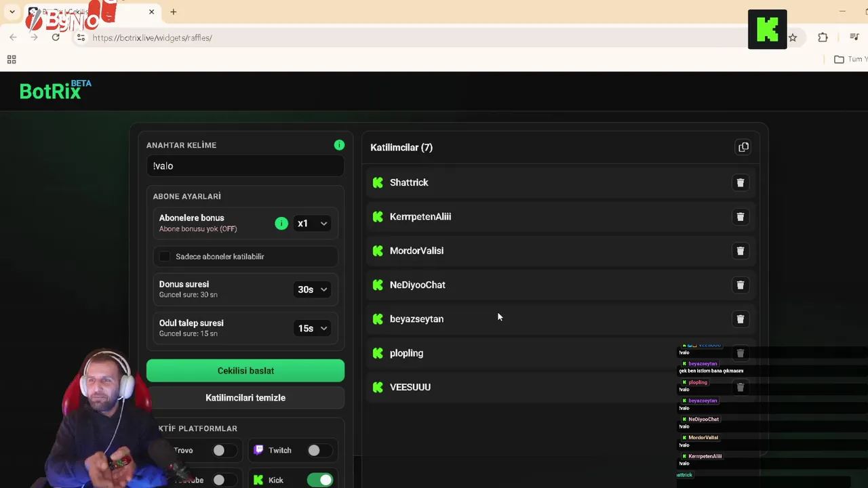
Task: Open the BotRix BETA logo
Action: pos(55,89)
